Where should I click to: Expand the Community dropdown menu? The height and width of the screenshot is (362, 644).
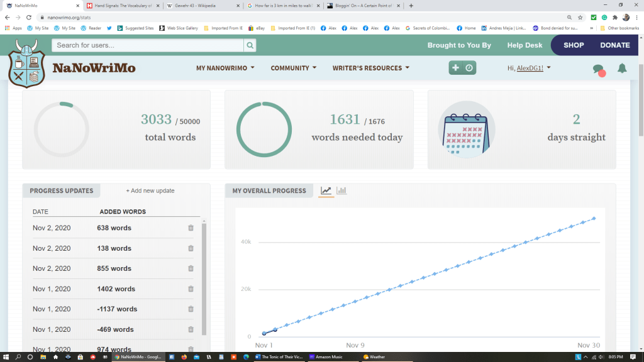click(x=293, y=68)
